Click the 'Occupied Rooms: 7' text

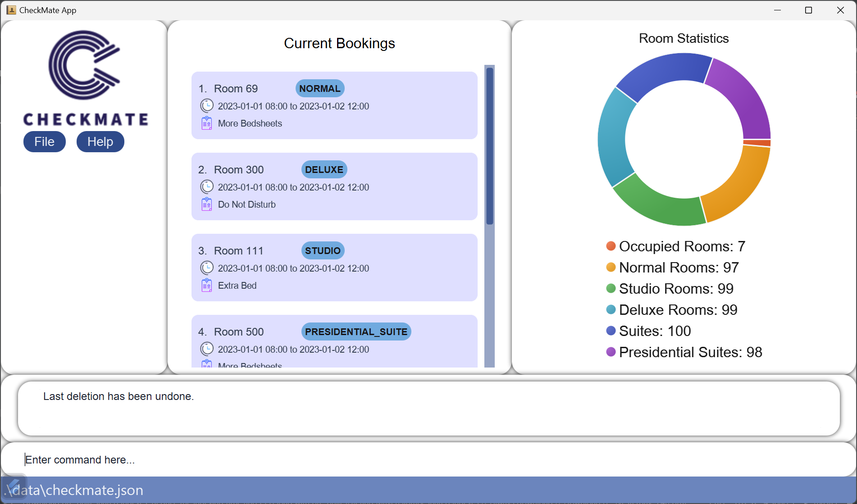[x=682, y=246]
